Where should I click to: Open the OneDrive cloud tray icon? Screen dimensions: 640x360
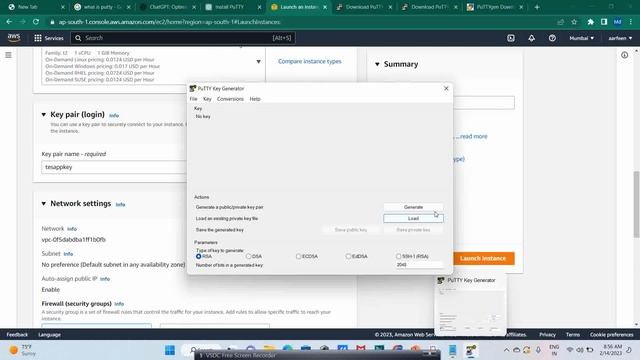[516, 350]
